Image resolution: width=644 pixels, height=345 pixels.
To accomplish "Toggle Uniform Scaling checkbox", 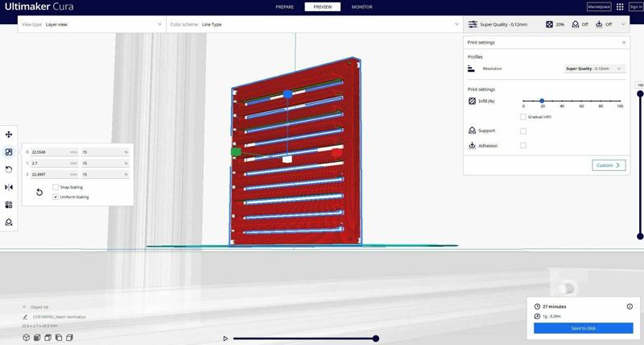I will (x=56, y=197).
